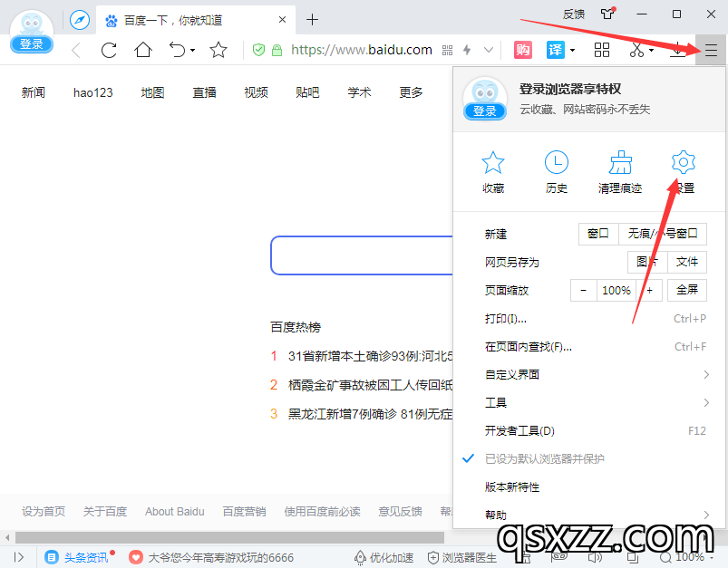Viewport: 728px width, 568px height.
Task: Select the 百度一下 tab
Action: click(x=196, y=20)
